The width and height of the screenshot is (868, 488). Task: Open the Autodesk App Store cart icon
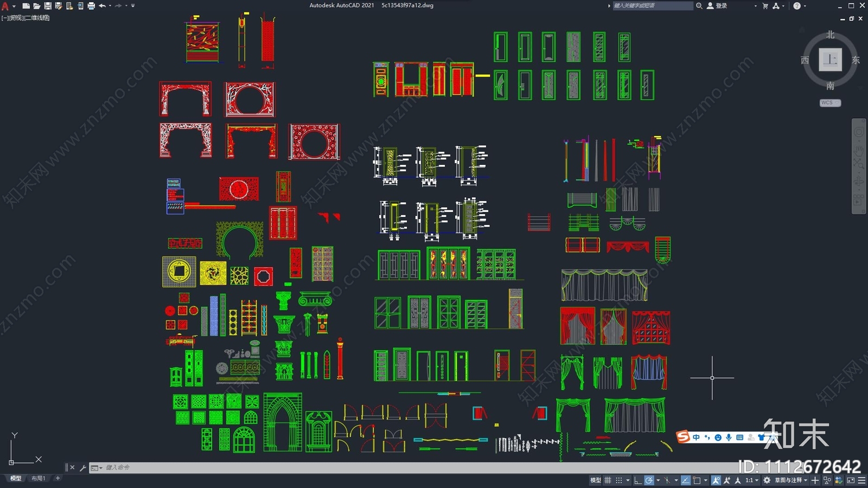[x=765, y=6]
